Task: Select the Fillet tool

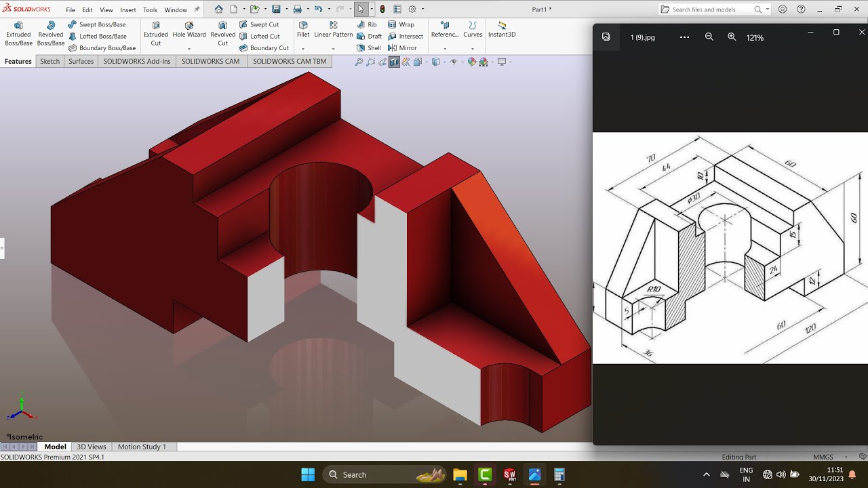Action: click(303, 30)
